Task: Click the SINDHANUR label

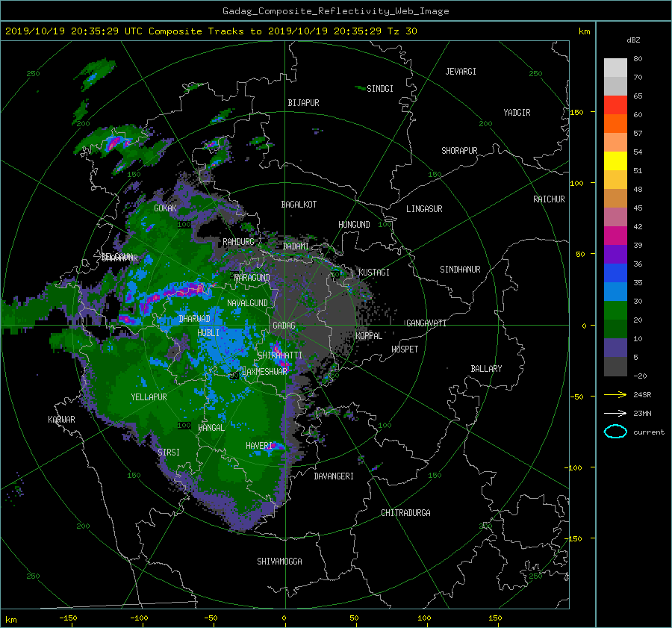Action: point(460,270)
